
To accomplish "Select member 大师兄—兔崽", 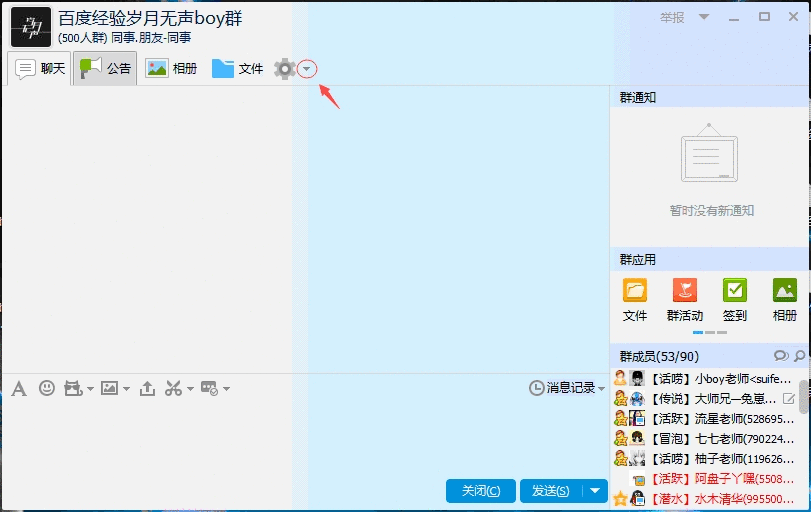I will click(704, 399).
